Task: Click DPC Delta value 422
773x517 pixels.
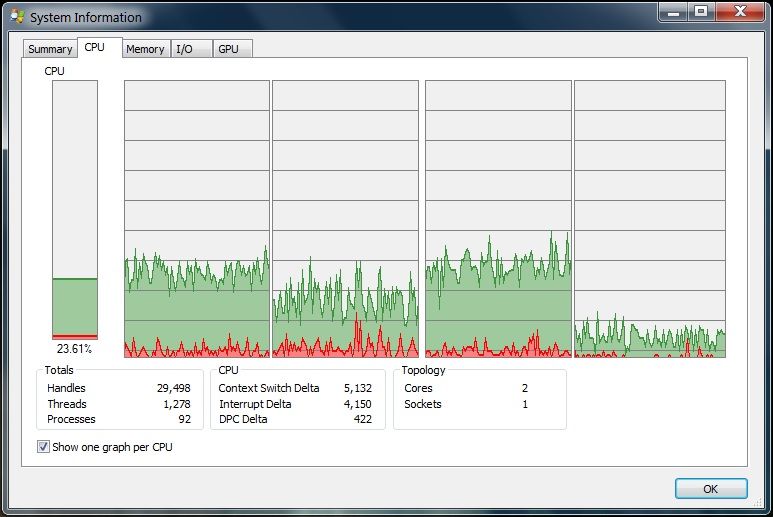Action: 363,419
